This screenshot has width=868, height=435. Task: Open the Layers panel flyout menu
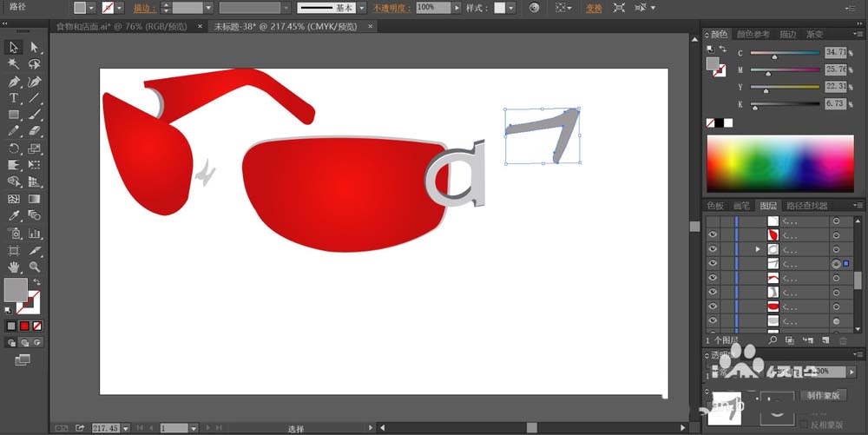coord(858,205)
